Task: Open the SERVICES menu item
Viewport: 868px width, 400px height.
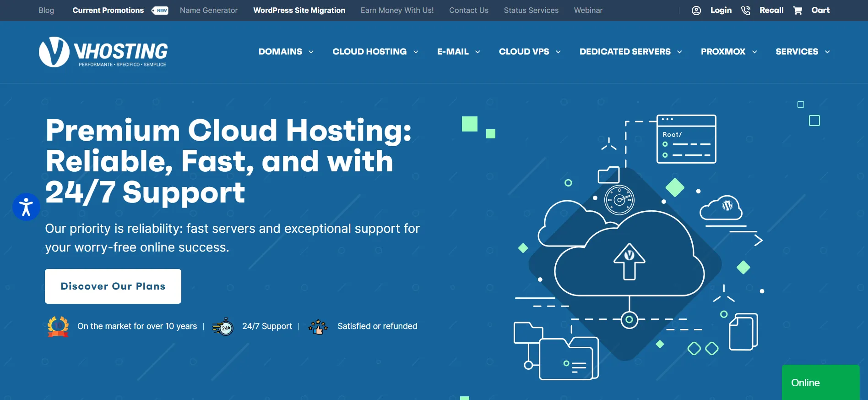Action: point(797,52)
